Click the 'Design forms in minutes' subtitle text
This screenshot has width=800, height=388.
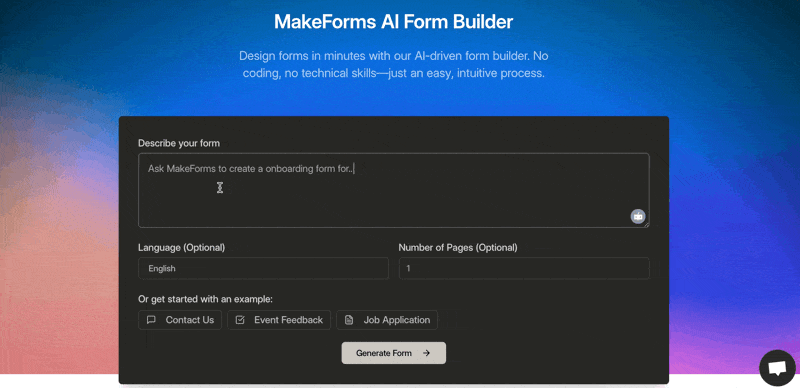393,64
